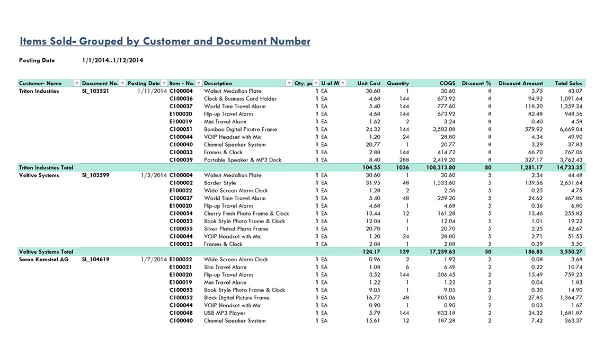Select the Triton Industries customer name cell
The width and height of the screenshot is (604, 364).
coord(39,91)
